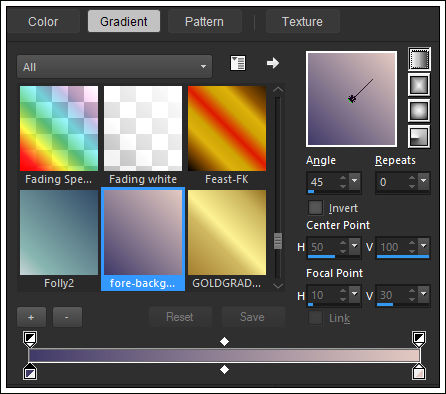Click the dark purple color stop marker
The image size is (446, 394).
[30, 372]
